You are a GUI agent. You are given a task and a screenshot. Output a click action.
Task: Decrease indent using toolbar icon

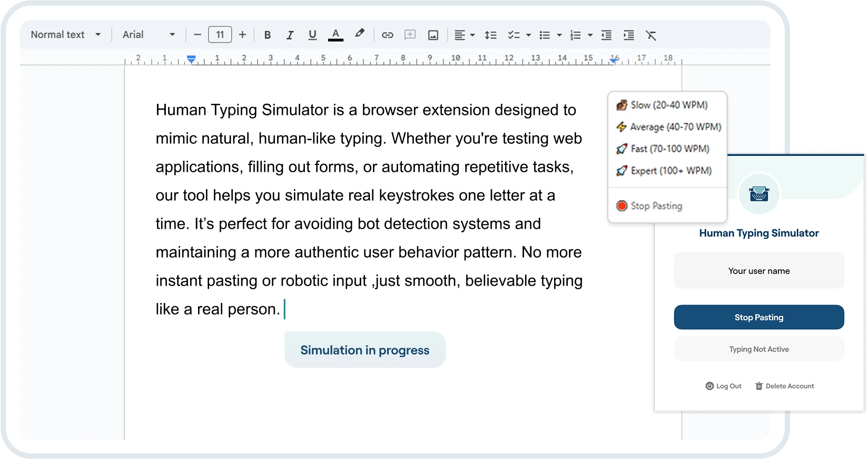pyautogui.click(x=606, y=35)
